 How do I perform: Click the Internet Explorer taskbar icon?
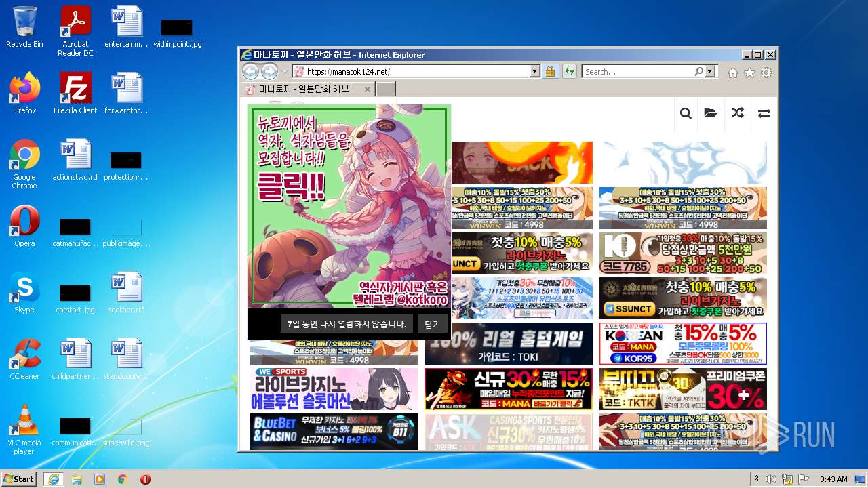[x=53, y=479]
